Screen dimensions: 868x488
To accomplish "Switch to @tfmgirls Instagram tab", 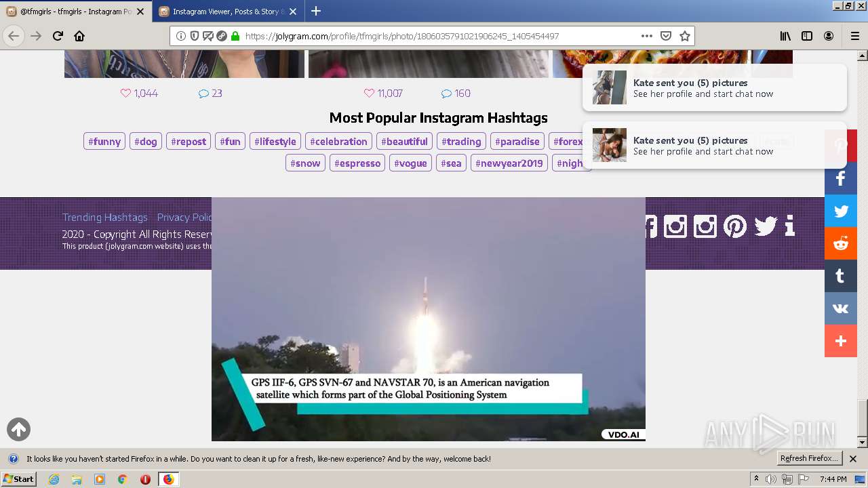I will click(x=75, y=12).
